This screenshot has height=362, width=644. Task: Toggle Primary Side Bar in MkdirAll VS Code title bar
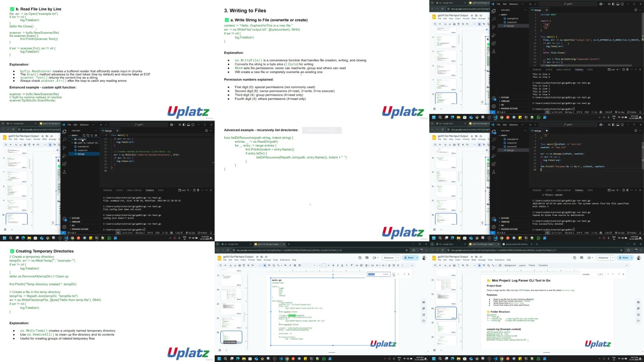click(x=184, y=125)
